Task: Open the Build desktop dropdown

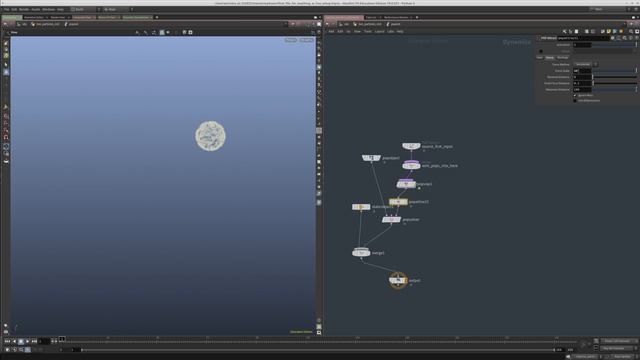Action: tap(84, 9)
